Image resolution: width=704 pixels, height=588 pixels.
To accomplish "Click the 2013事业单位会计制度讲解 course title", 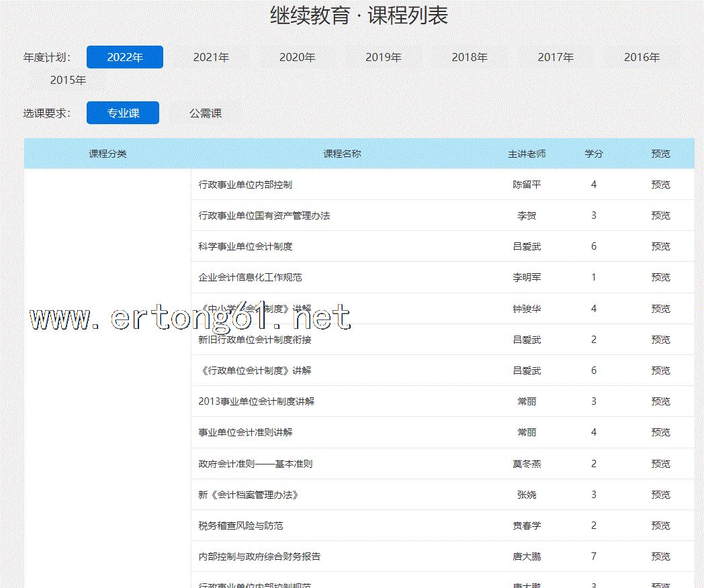I will [256, 401].
